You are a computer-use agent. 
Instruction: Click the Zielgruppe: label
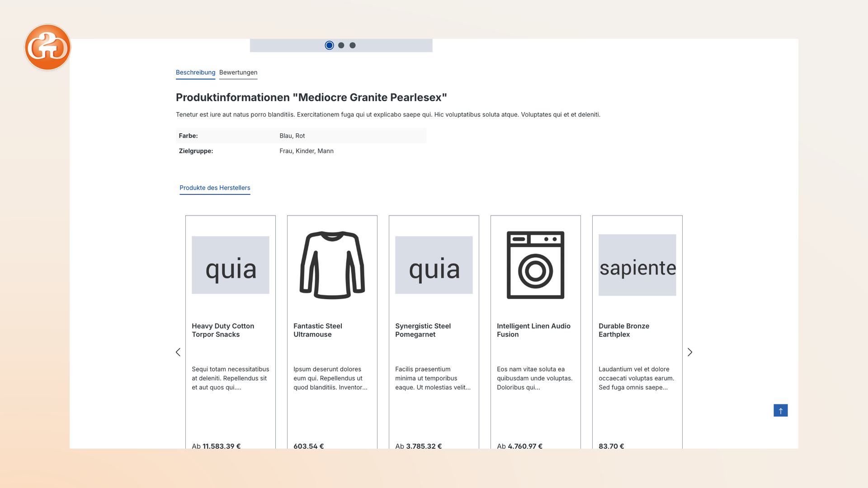click(x=196, y=151)
